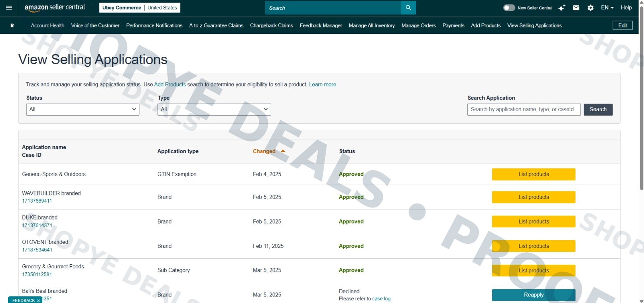List products for WAVEBUILDER branded
The height and width of the screenshot is (303, 644).
click(x=534, y=197)
